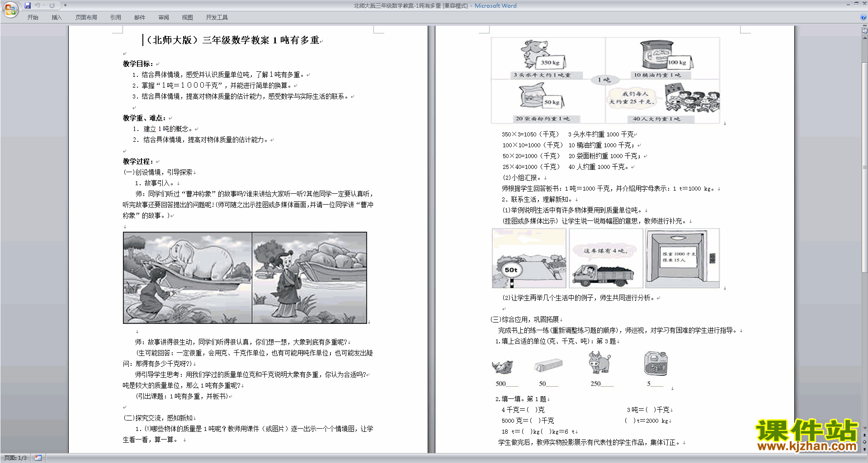Click the Redo icon
This screenshot has width=868, height=463.
coord(52,5)
